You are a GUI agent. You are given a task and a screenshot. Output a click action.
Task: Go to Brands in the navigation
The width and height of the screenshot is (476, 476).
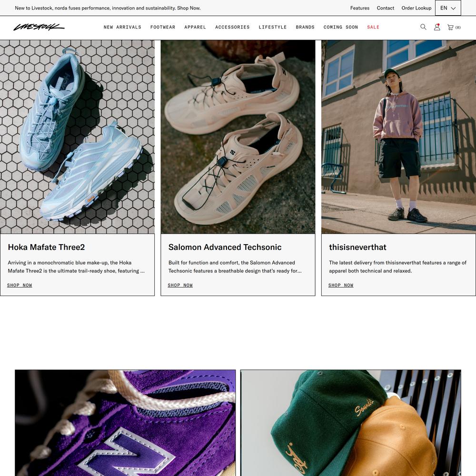[305, 27]
